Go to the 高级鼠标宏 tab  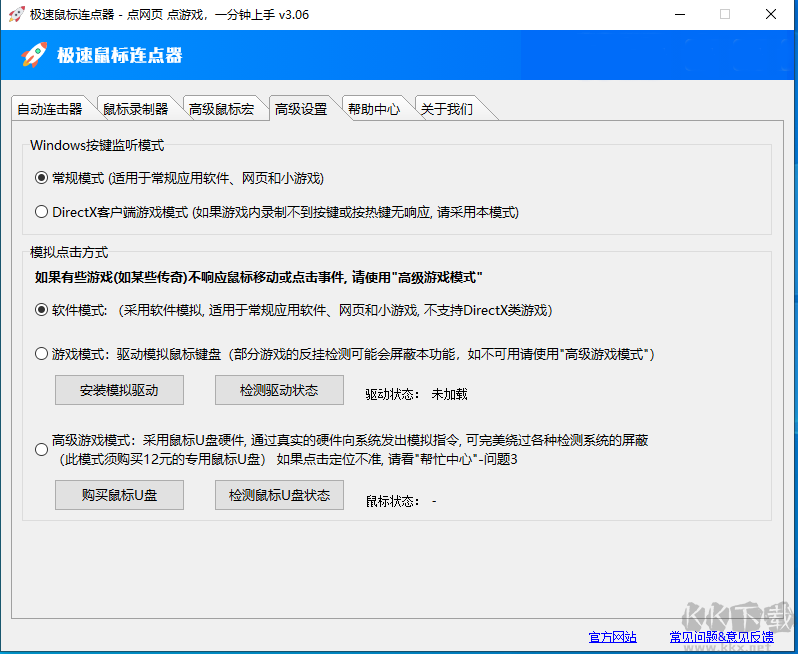pyautogui.click(x=221, y=109)
